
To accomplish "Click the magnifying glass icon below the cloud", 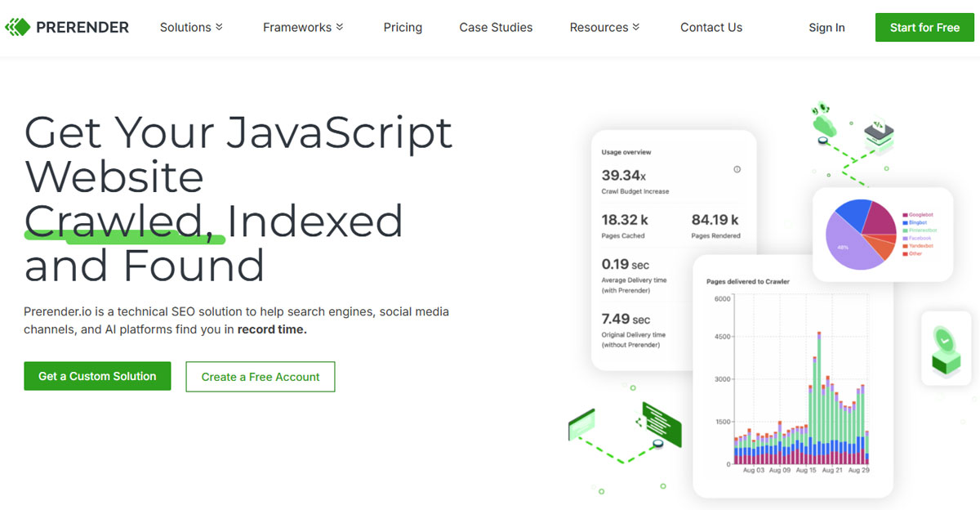I will (822, 141).
